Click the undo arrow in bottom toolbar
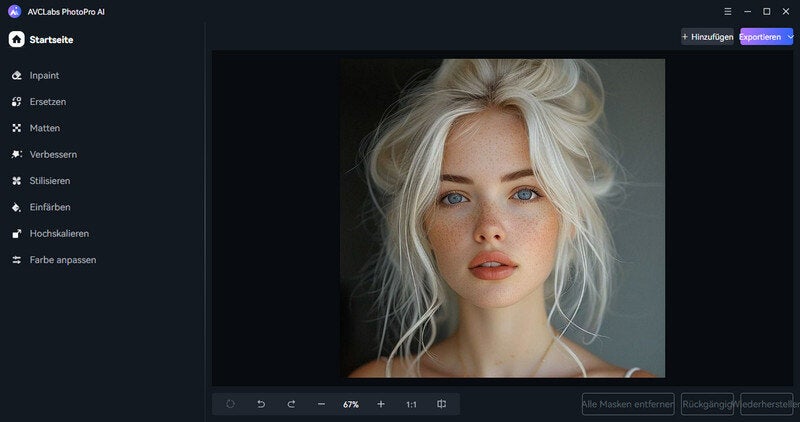This screenshot has height=422, width=800. [x=261, y=404]
